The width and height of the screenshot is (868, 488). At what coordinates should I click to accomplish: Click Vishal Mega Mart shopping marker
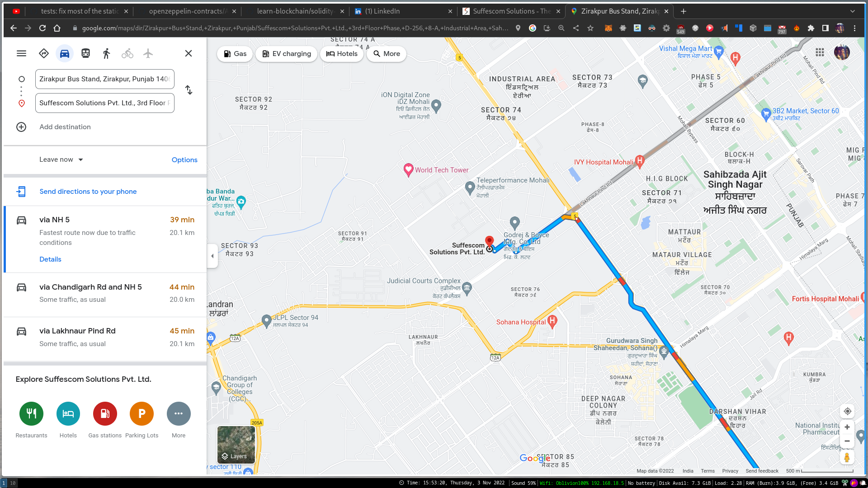(719, 52)
